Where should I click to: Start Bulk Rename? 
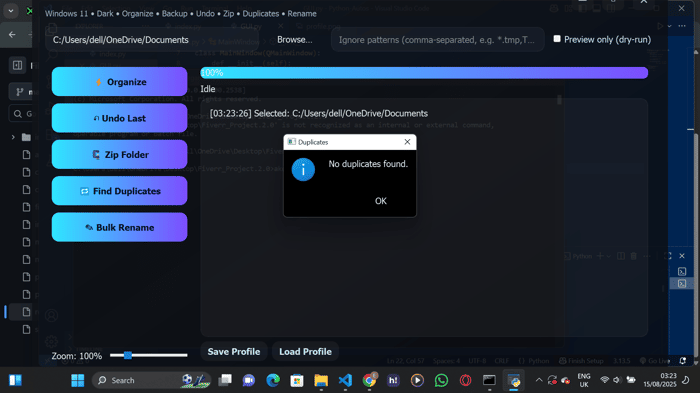(x=119, y=227)
